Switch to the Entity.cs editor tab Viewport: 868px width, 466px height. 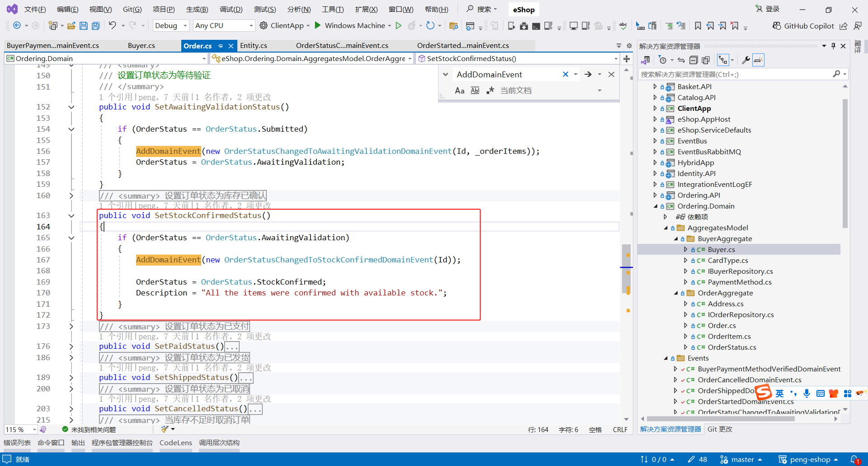click(254, 46)
